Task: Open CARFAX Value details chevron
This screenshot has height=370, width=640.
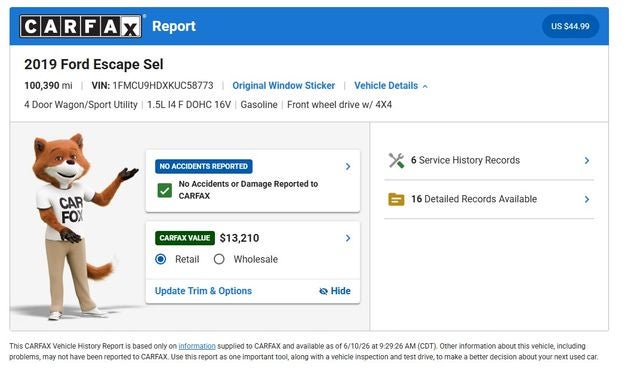Action: click(348, 238)
